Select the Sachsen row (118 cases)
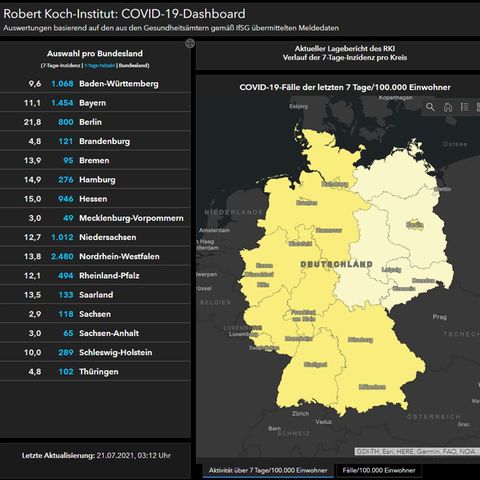 pyautogui.click(x=95, y=314)
